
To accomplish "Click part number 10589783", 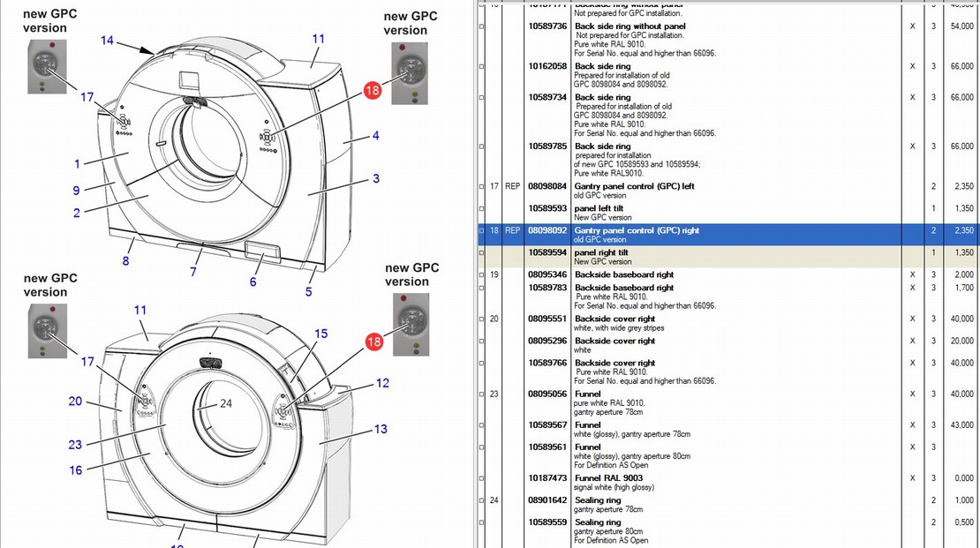I will (547, 288).
